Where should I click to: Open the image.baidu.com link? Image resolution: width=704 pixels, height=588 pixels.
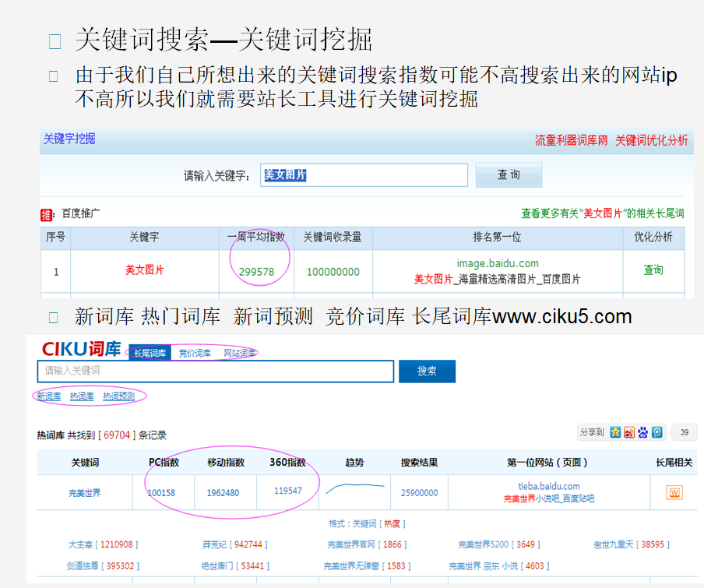[x=498, y=263]
